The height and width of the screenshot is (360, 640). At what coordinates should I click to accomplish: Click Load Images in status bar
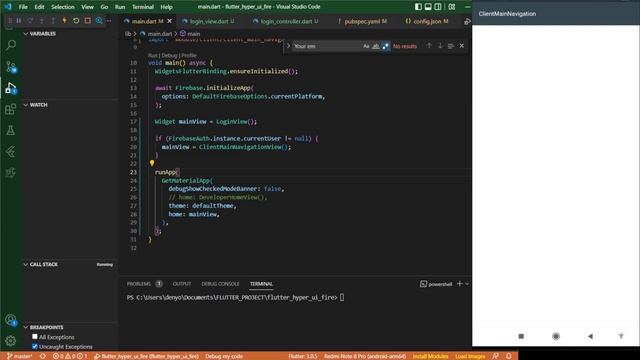click(x=470, y=356)
